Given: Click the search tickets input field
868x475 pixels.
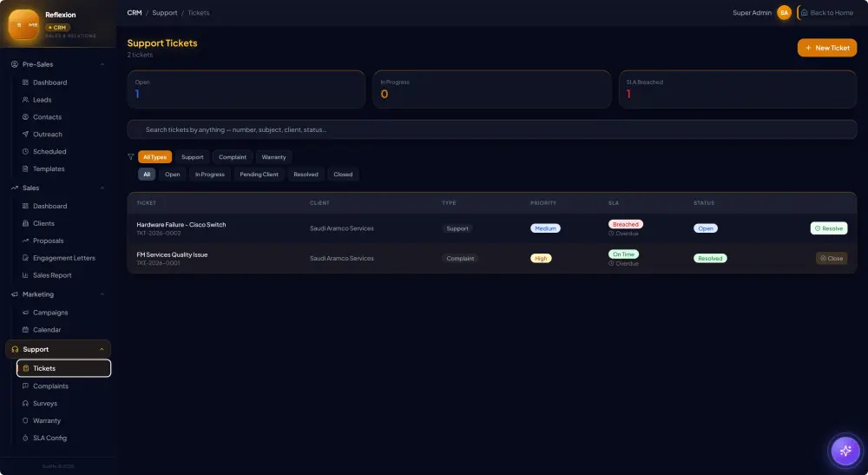Looking at the screenshot, I should [x=492, y=129].
